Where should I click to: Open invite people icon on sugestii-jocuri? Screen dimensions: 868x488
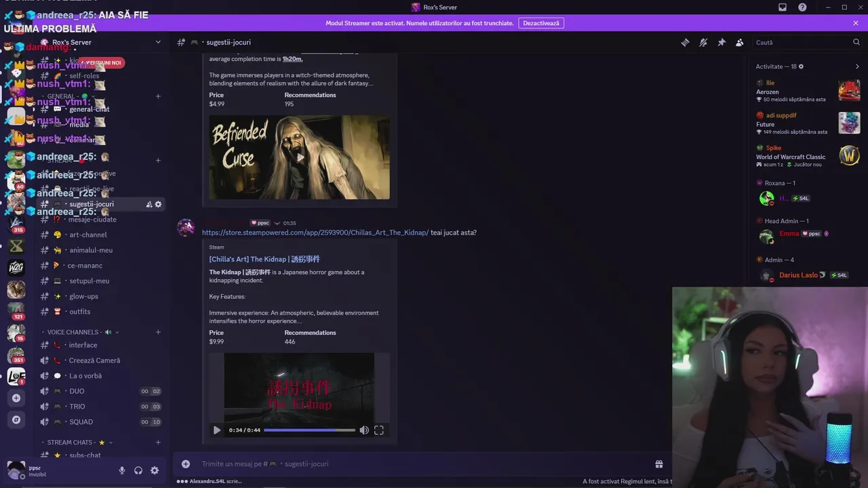coord(149,204)
